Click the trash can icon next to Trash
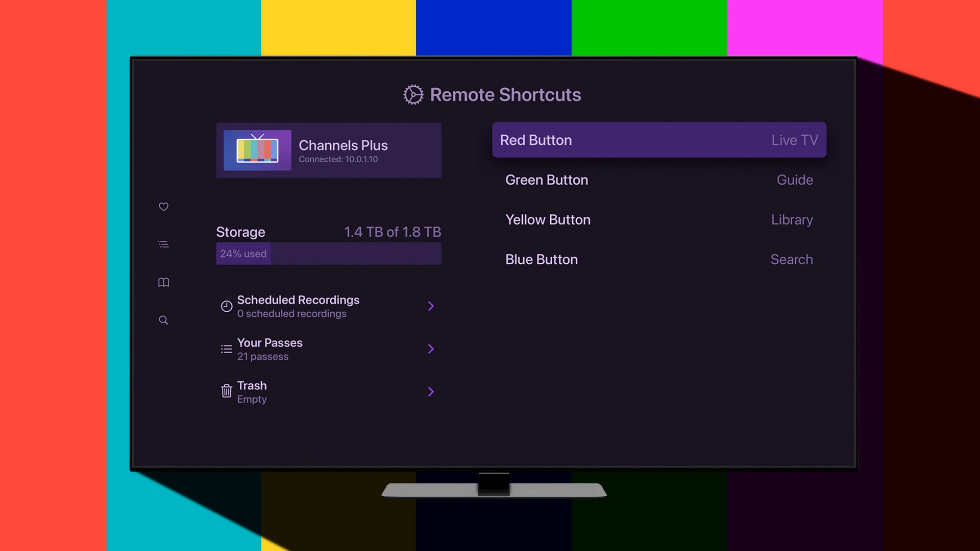The width and height of the screenshot is (980, 551). (x=226, y=391)
